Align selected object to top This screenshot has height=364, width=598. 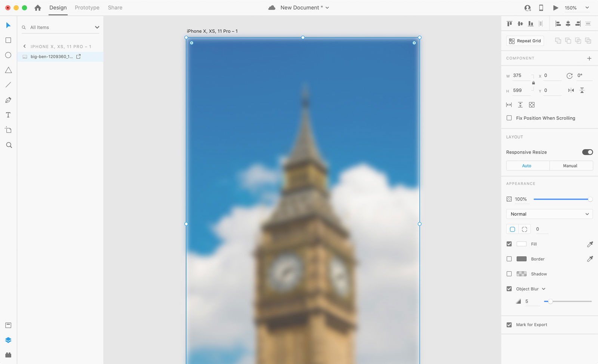(509, 24)
